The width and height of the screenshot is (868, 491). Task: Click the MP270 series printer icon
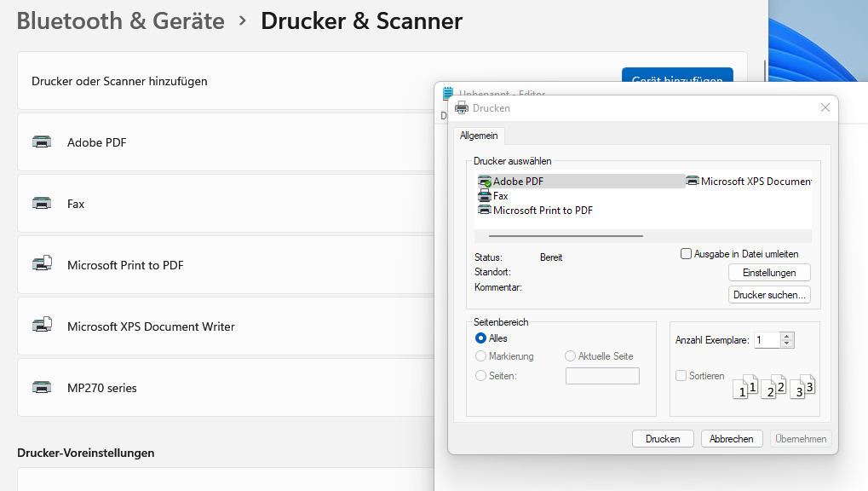pos(42,387)
